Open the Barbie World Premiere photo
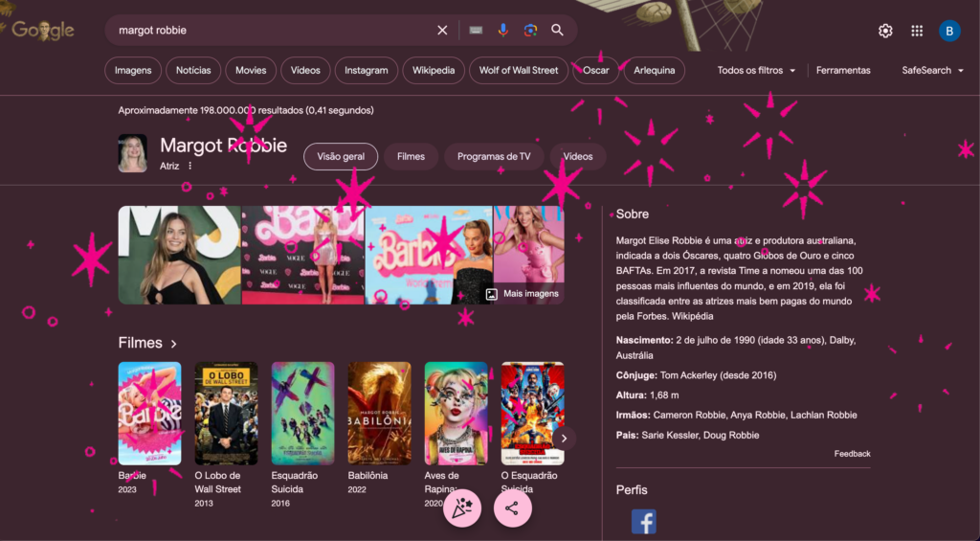Screen dimensions: 980x541 (429, 255)
